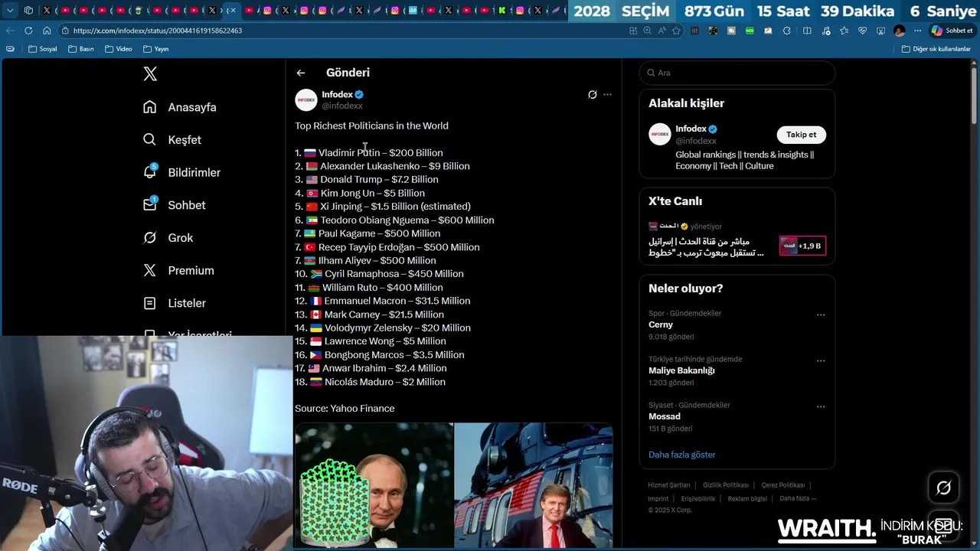Viewport: 980px width, 551px height.
Task: Click Imprint footer link
Action: pyautogui.click(x=658, y=499)
